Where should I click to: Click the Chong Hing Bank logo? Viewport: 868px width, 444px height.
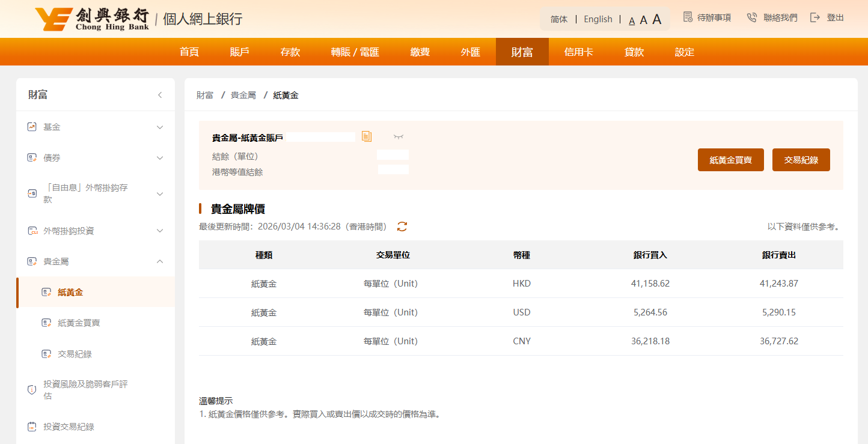tap(91, 19)
